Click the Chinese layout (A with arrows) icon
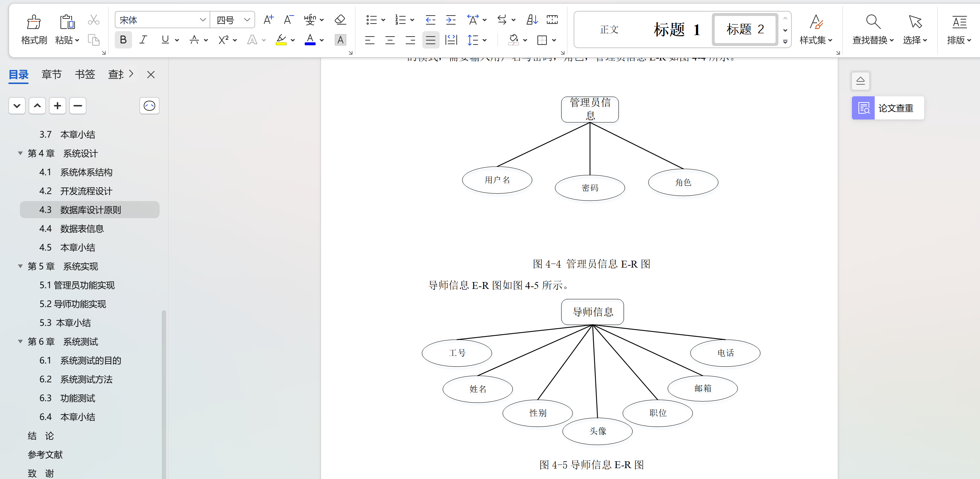Image resolution: width=980 pixels, height=479 pixels. tap(473, 20)
